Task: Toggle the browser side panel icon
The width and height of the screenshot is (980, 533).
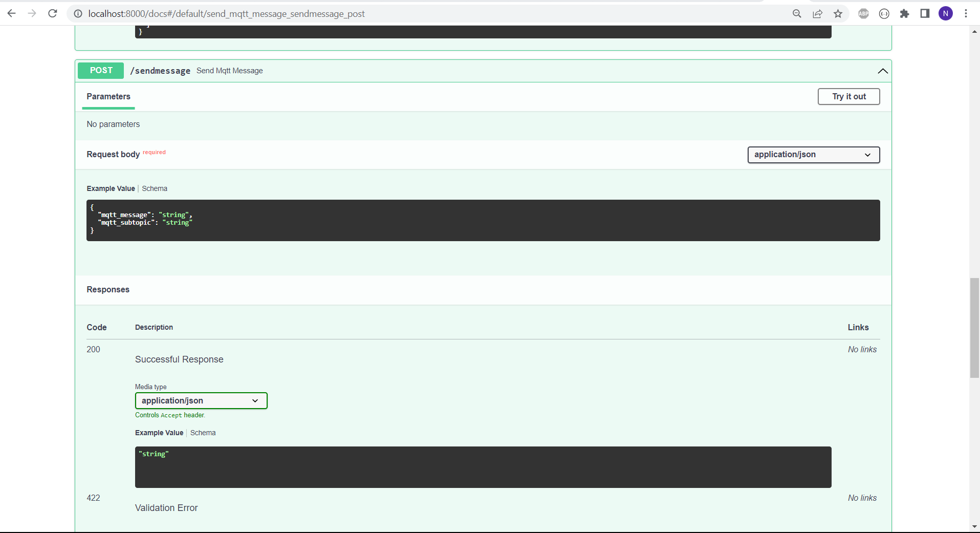Action: pos(925,14)
